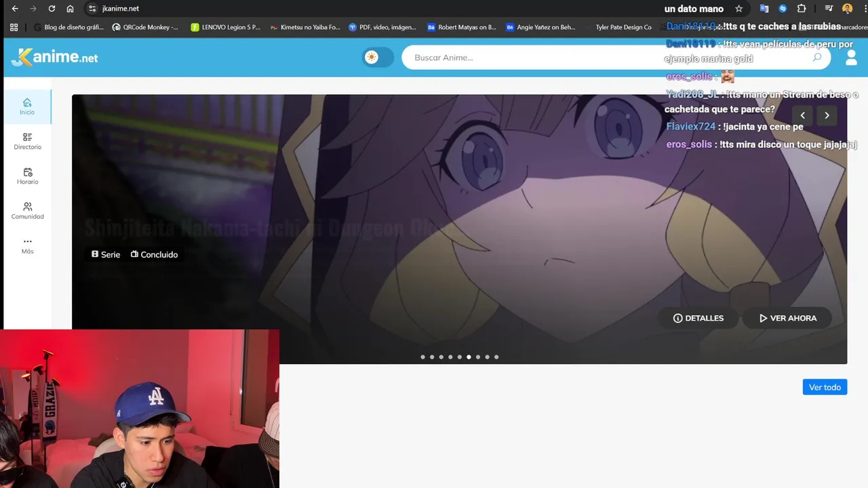The width and height of the screenshot is (868, 488).
Task: Click the Concluido status label
Action: (154, 255)
